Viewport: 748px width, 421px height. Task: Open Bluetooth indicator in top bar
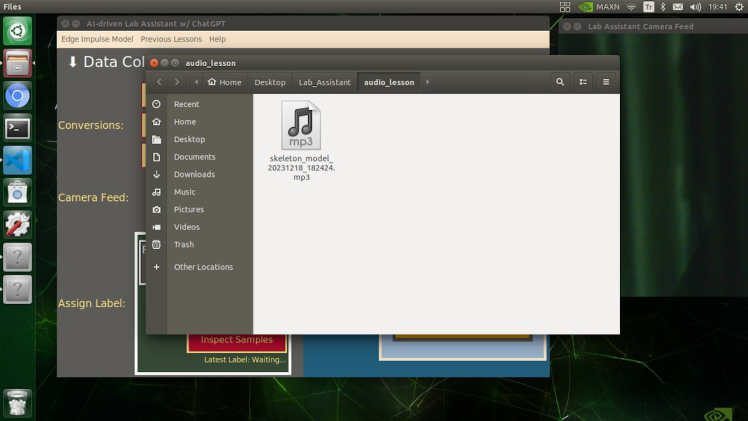[x=663, y=7]
